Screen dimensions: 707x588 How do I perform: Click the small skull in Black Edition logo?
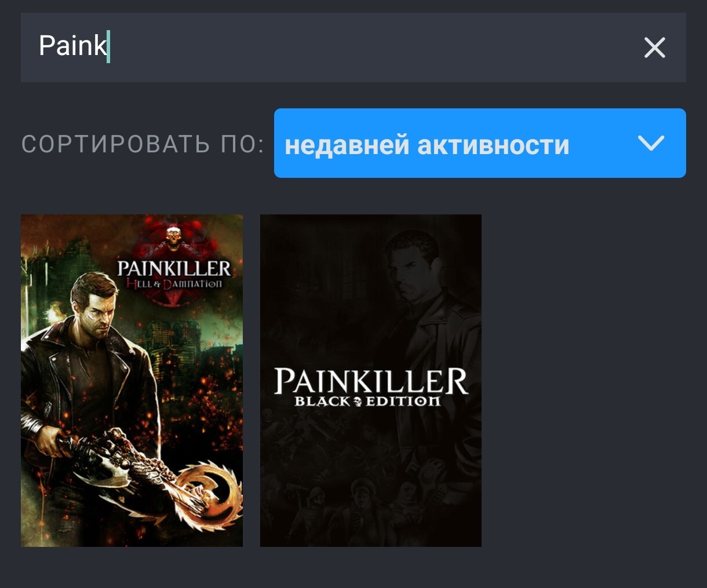[357, 401]
